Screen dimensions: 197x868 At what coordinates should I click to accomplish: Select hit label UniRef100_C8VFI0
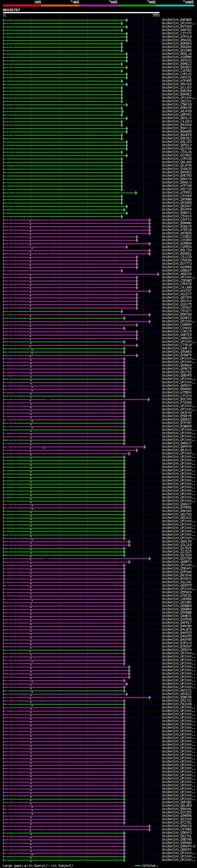click(177, 220)
